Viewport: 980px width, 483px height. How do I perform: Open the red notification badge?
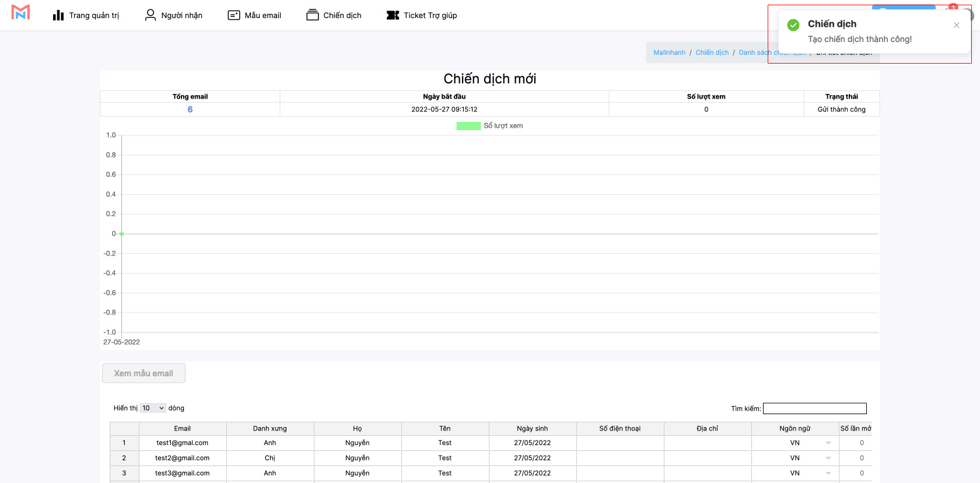click(x=953, y=7)
